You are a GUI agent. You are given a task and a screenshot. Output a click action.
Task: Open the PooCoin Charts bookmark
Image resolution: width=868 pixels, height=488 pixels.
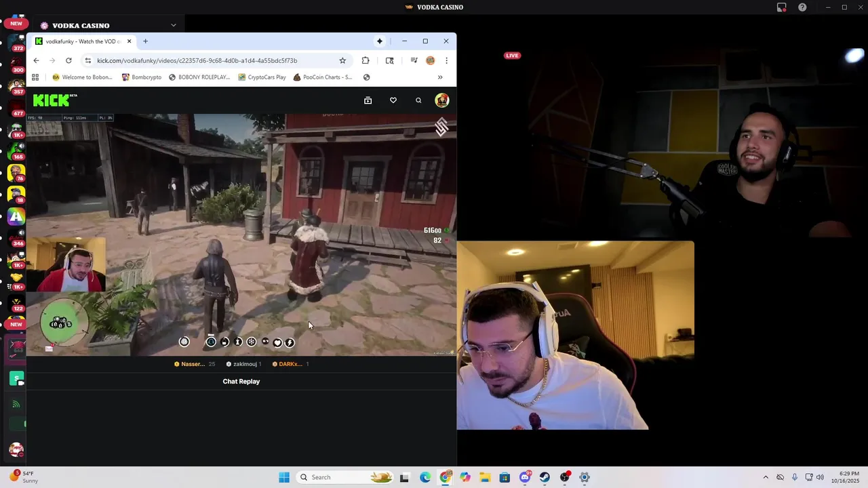click(323, 77)
